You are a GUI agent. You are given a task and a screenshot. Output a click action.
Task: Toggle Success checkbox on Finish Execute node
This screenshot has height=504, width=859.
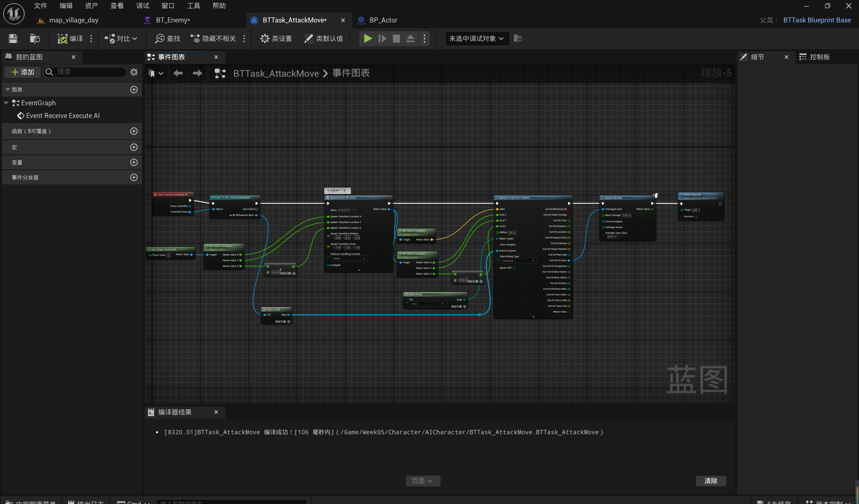(x=697, y=217)
